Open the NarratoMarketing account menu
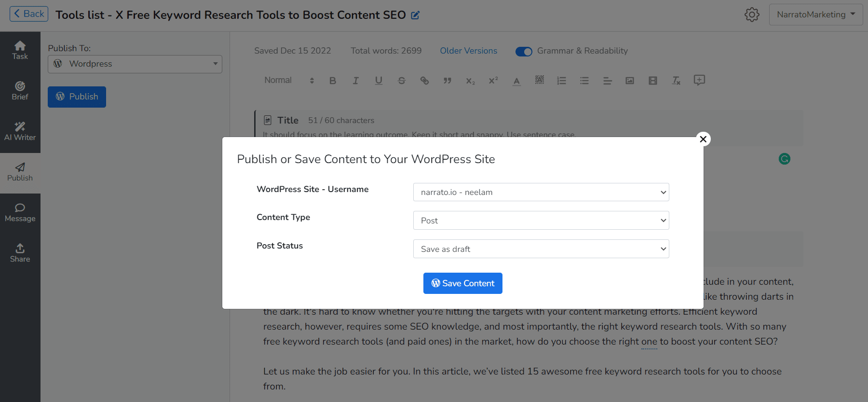Image resolution: width=868 pixels, height=402 pixels. [x=816, y=14]
